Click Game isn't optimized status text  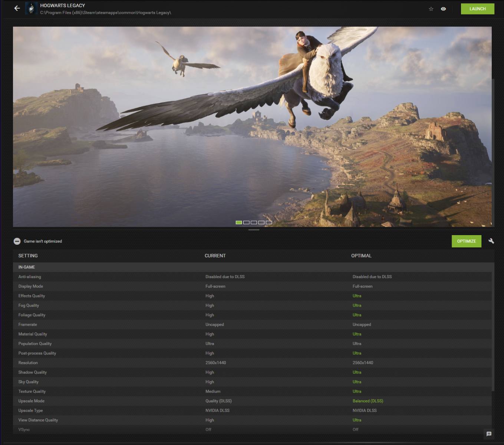coord(43,241)
